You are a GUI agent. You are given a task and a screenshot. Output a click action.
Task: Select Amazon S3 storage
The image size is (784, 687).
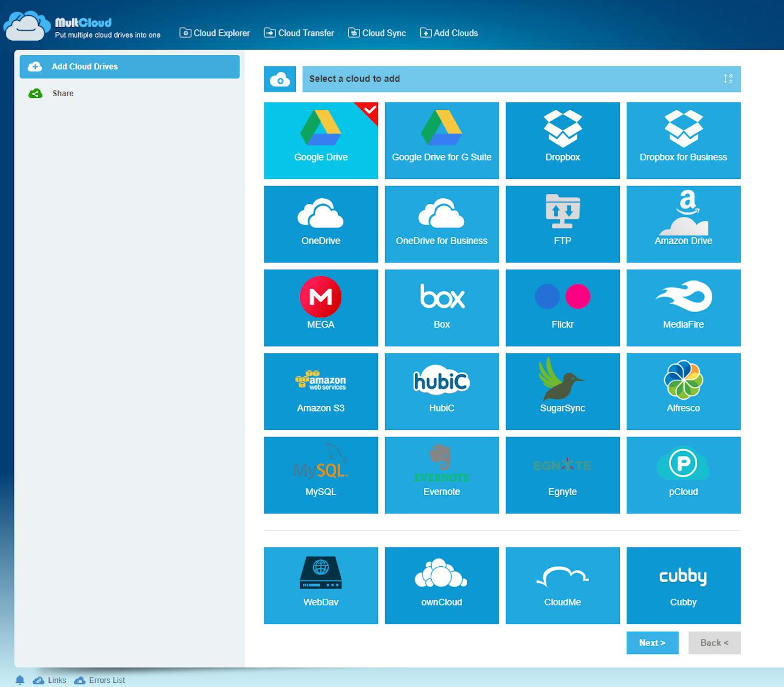click(320, 391)
